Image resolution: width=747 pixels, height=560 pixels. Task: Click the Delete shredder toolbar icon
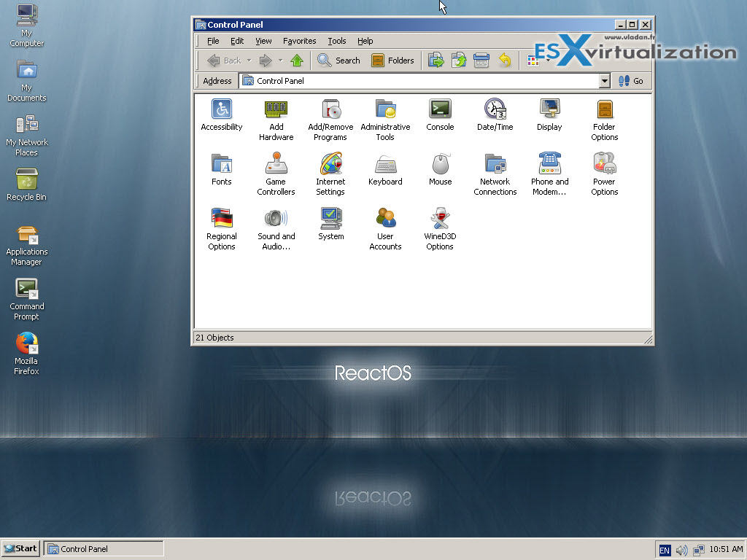pyautogui.click(x=481, y=61)
